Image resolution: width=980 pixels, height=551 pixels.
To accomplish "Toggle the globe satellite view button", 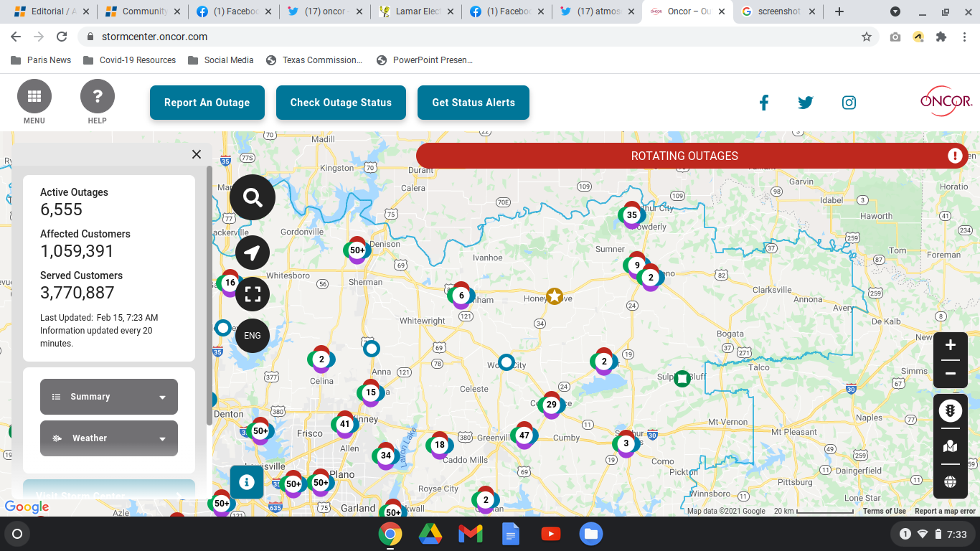I will coord(951,482).
